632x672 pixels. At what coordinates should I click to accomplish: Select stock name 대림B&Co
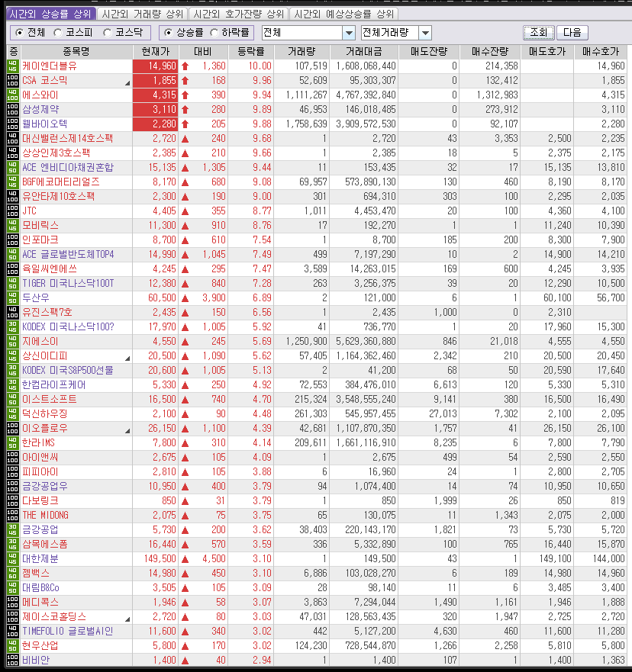40,588
